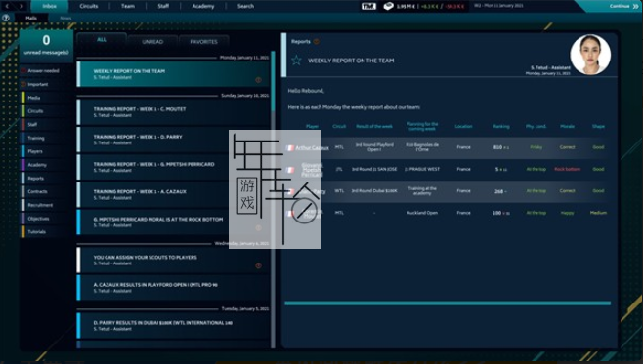Open Arthur Cazaux player link
This screenshot has width=643, height=364.
[312, 147]
